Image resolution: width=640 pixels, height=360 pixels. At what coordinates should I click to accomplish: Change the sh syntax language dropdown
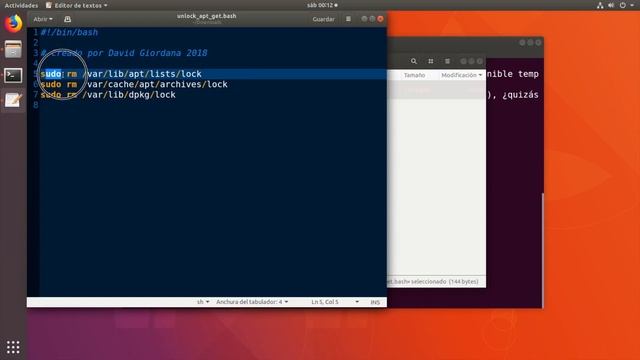[x=203, y=302]
